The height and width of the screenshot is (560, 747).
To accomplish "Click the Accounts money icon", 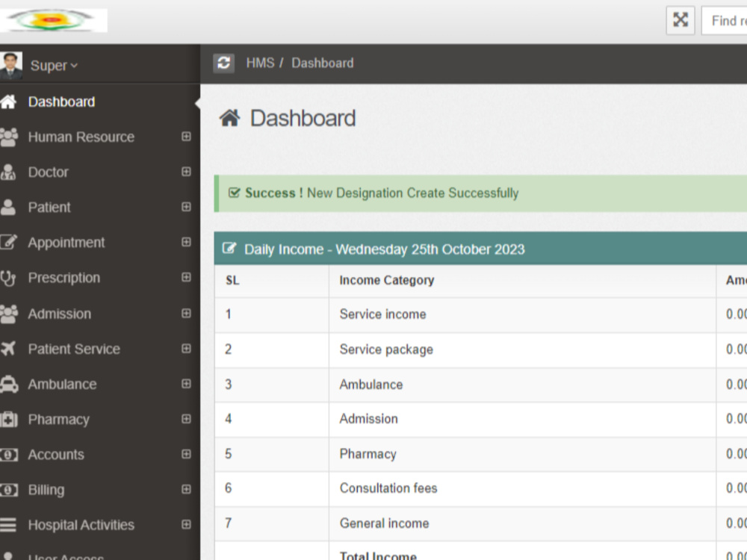I will [x=8, y=455].
